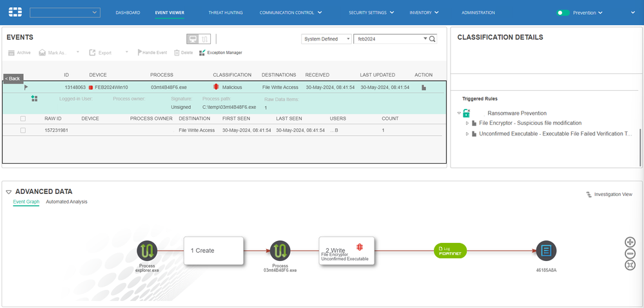Open the Inventory menu

coord(424,13)
